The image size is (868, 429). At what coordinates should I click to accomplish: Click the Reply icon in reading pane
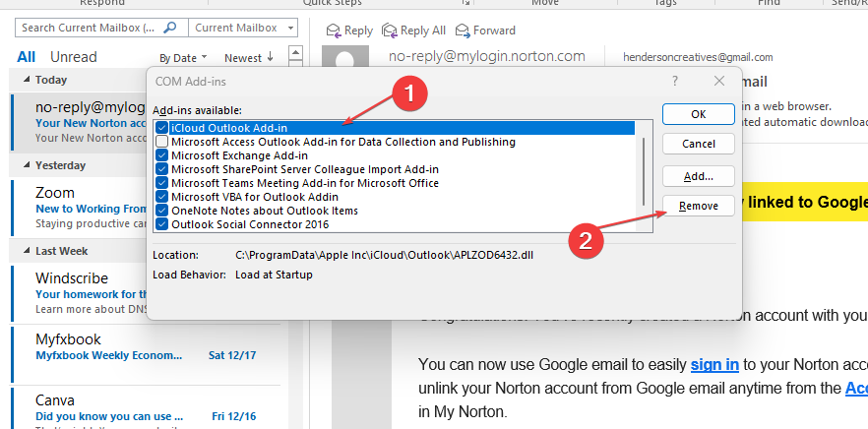pos(334,31)
